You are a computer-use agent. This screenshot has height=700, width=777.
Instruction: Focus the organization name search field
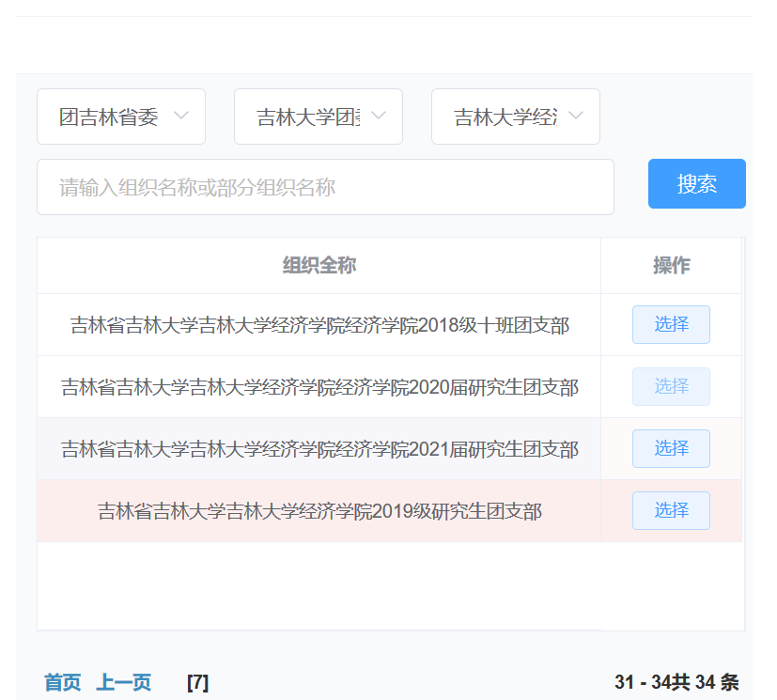point(325,187)
